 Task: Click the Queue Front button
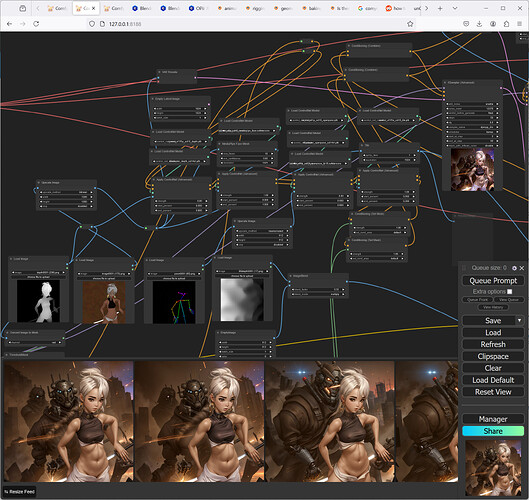[477, 300]
